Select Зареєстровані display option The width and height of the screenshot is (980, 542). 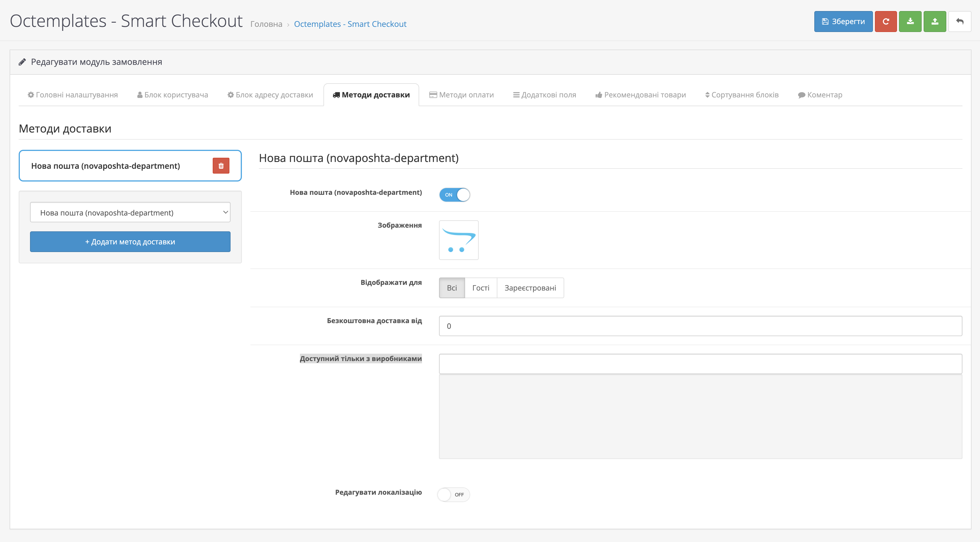point(530,288)
